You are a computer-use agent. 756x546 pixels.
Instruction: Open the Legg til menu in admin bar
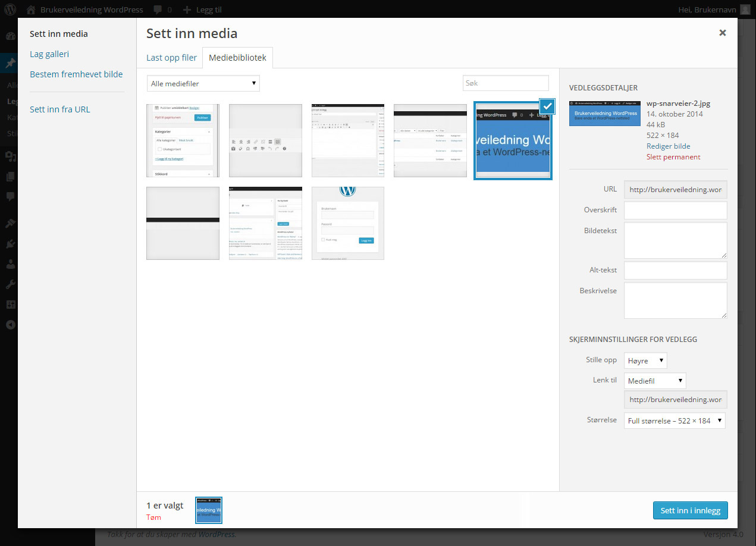tap(209, 10)
